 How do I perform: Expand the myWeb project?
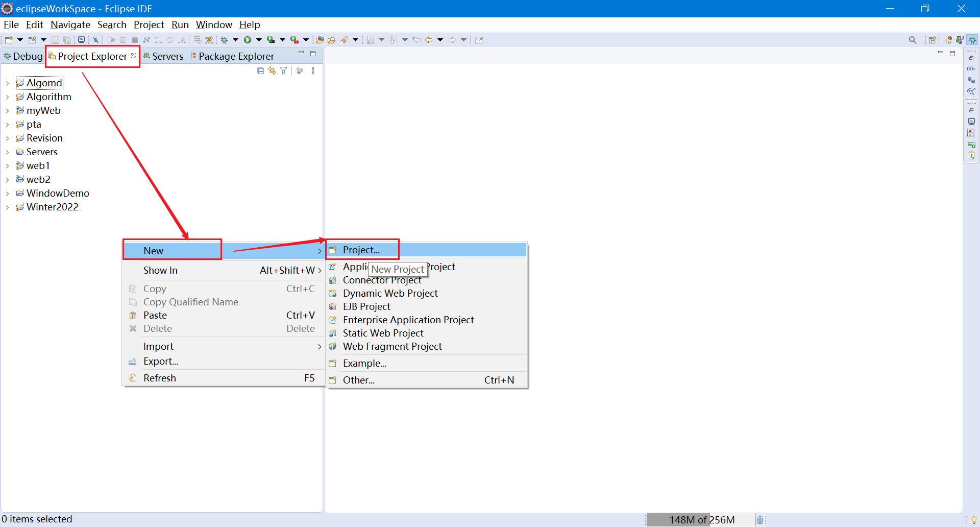[8, 111]
